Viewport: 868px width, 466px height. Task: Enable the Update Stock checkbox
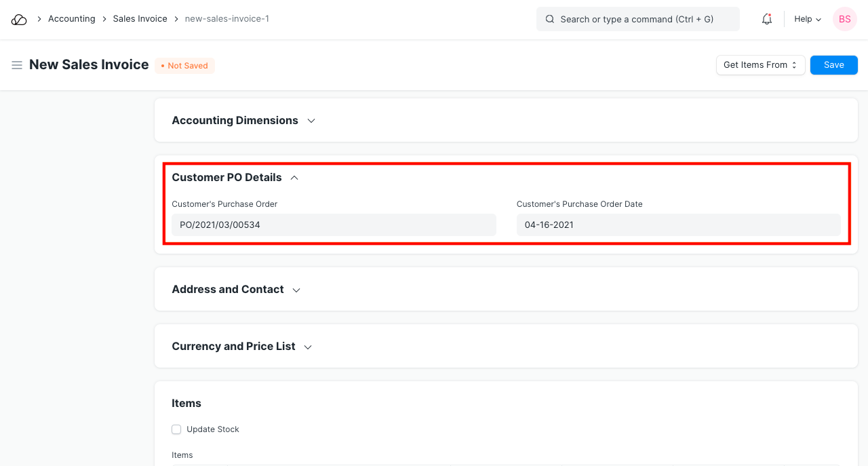tap(176, 429)
